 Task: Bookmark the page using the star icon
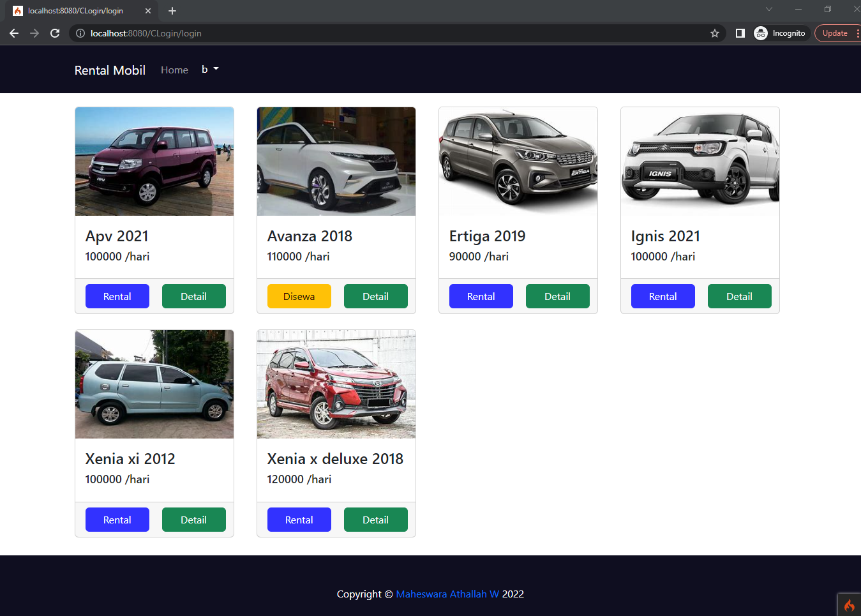pyautogui.click(x=714, y=33)
